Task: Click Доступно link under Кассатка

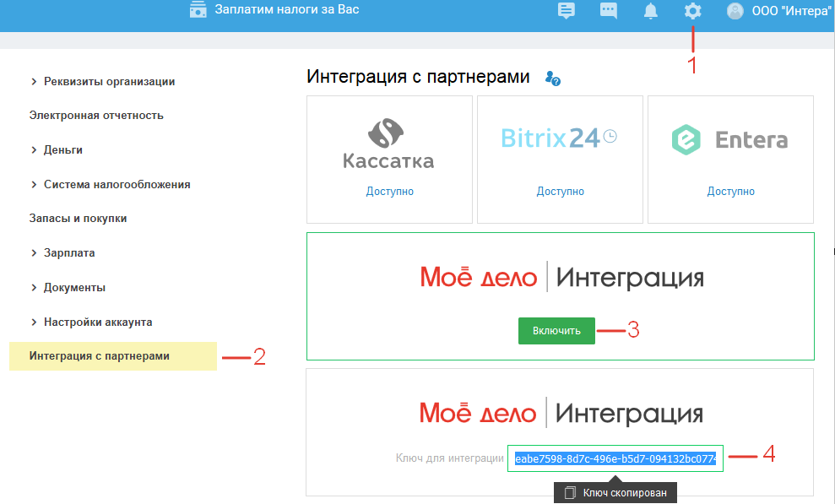Action: 389,191
